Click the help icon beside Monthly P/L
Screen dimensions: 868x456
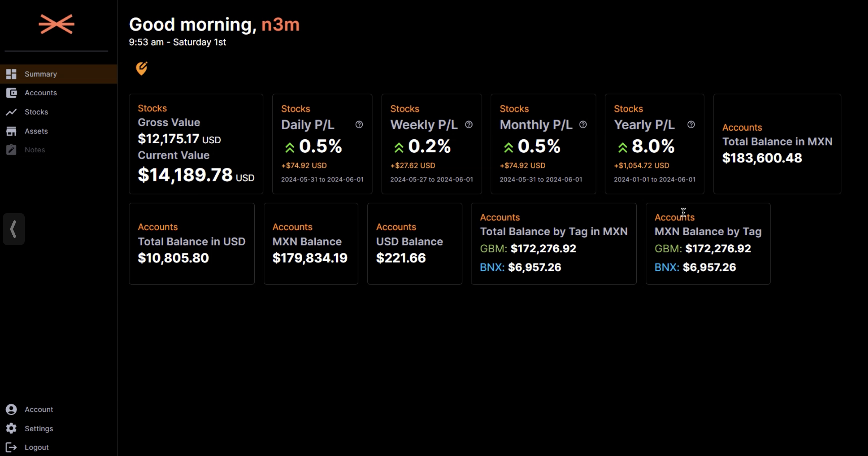583,125
